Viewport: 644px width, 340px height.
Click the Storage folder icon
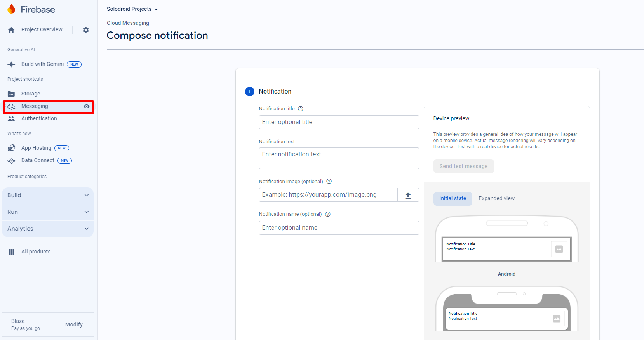(x=11, y=94)
